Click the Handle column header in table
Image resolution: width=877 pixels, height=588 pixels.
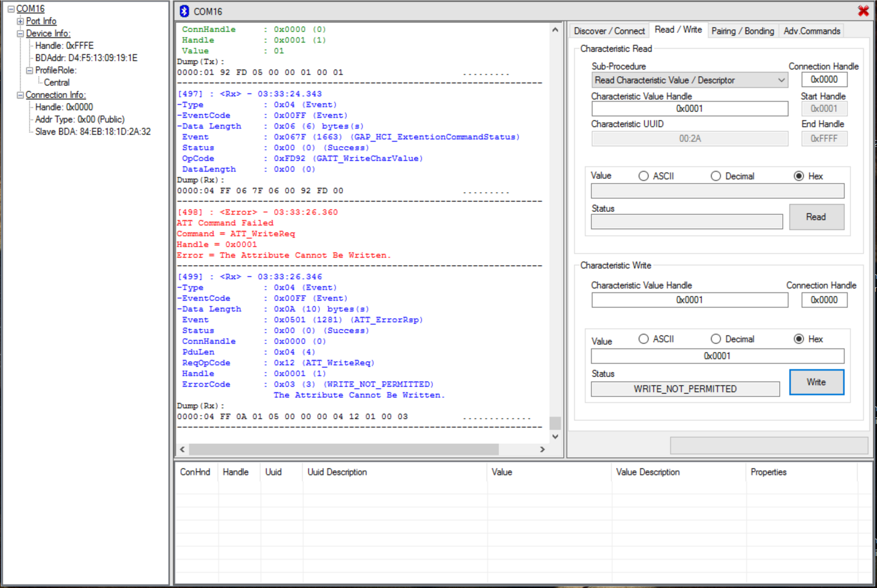(x=239, y=472)
